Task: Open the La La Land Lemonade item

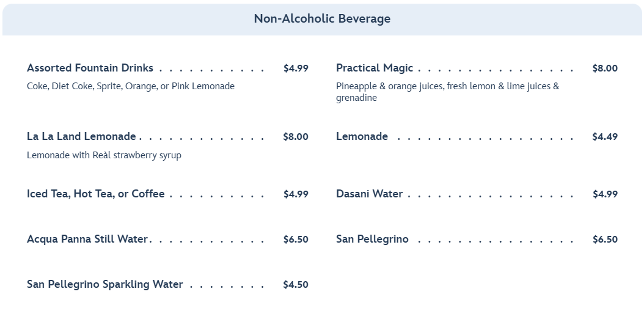Action: pos(81,136)
